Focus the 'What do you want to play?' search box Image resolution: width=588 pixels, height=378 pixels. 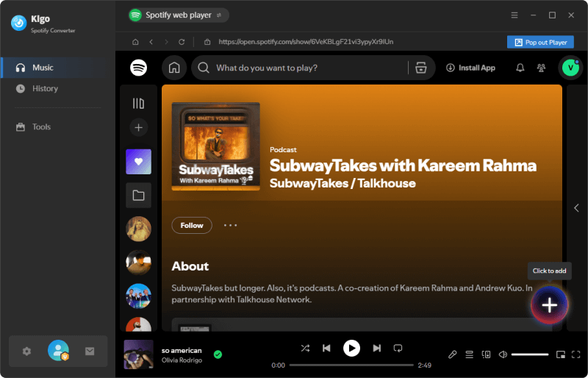click(300, 68)
